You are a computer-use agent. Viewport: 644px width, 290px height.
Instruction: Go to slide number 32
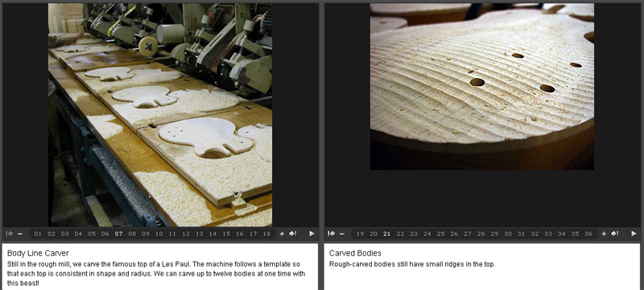point(535,234)
